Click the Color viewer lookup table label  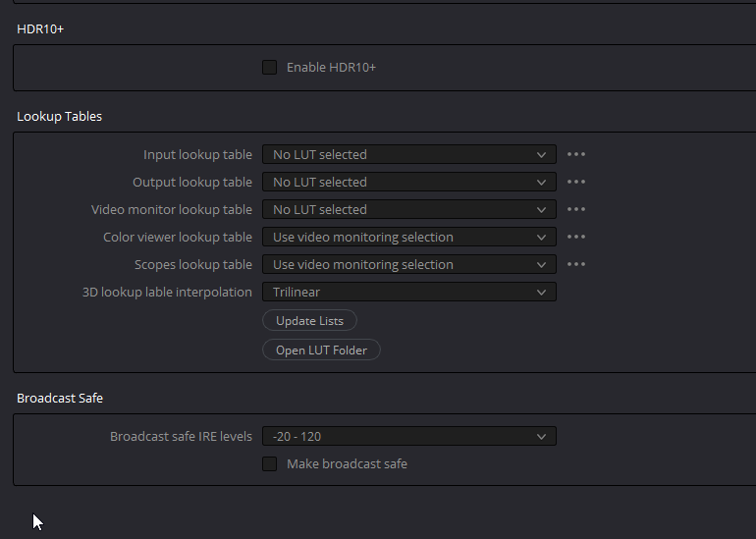tap(178, 238)
